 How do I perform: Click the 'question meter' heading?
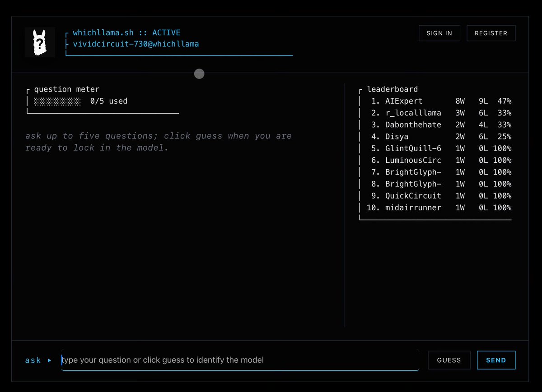click(x=67, y=89)
